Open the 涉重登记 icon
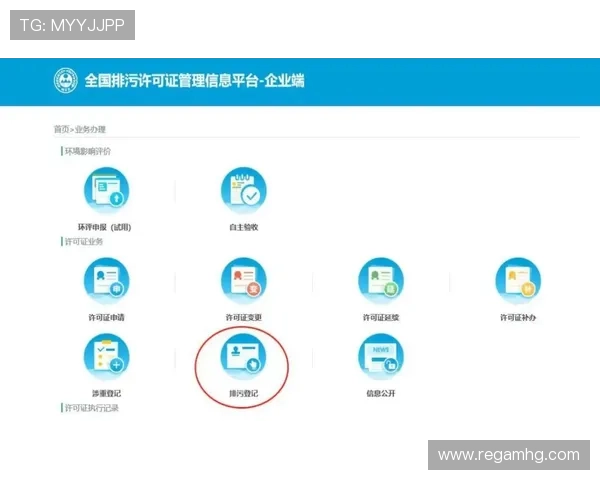600x480 pixels. pos(107,357)
